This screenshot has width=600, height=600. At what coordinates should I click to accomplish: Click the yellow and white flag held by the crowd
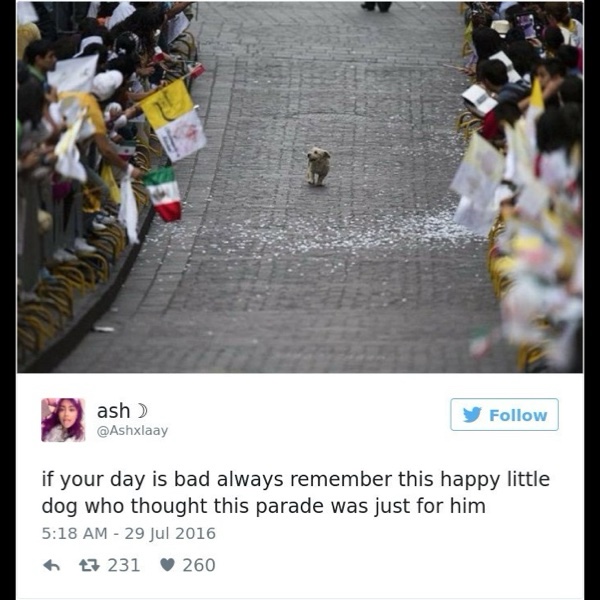point(174,121)
